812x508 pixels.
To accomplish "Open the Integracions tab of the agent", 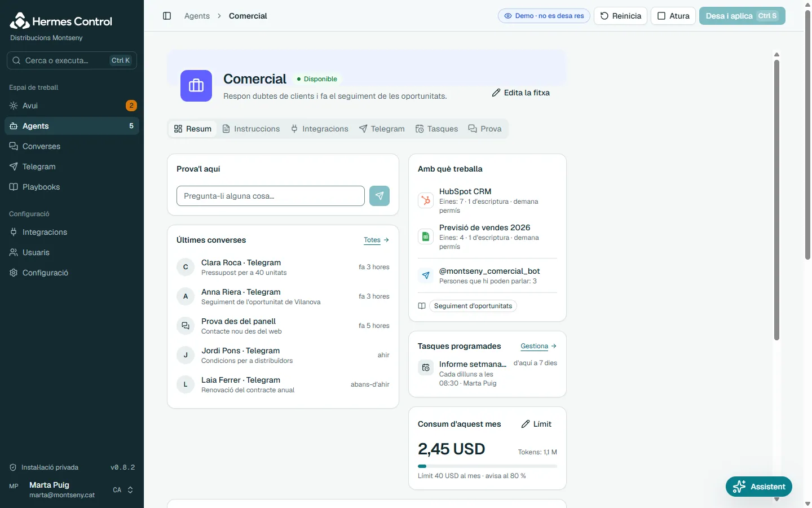I will point(320,129).
